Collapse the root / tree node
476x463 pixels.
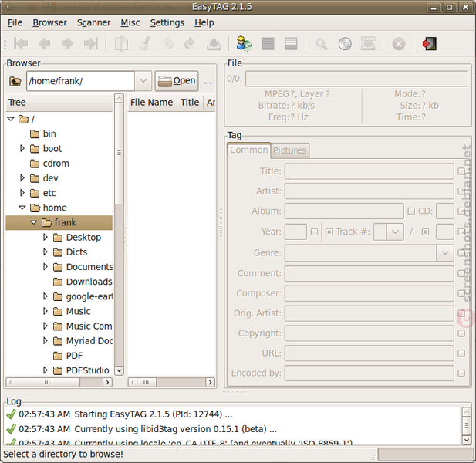point(11,119)
